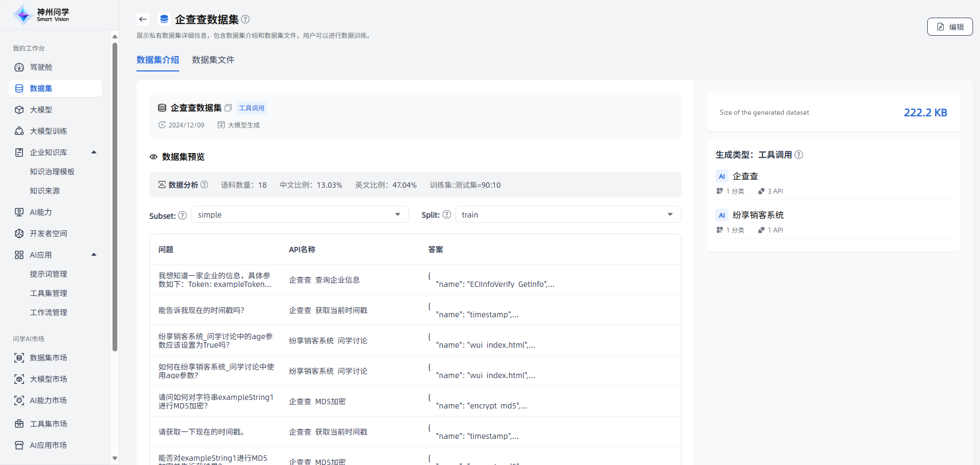Click the Split help question icon
This screenshot has width=980, height=465.
[447, 214]
